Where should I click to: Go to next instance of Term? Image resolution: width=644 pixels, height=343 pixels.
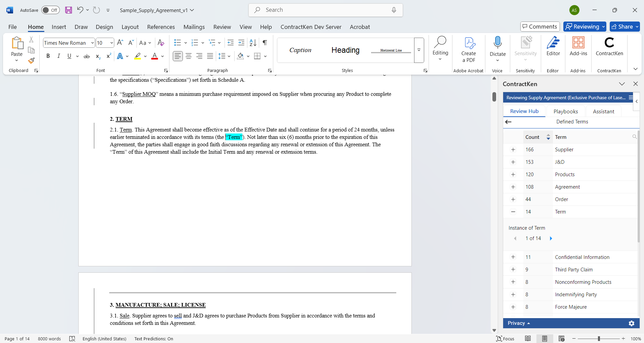coord(551,238)
